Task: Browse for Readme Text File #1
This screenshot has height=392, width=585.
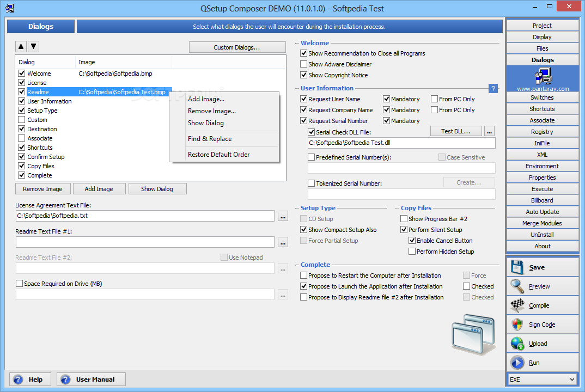Action: pyautogui.click(x=283, y=242)
